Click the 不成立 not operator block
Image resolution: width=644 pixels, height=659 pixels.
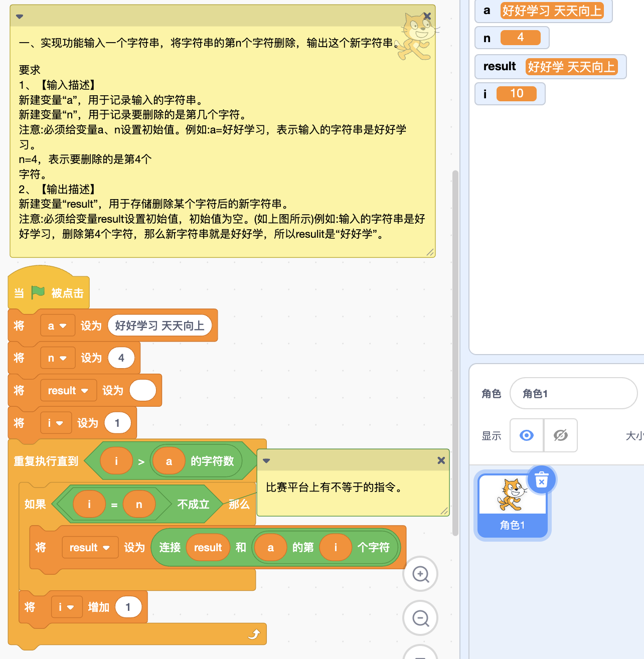click(x=193, y=504)
